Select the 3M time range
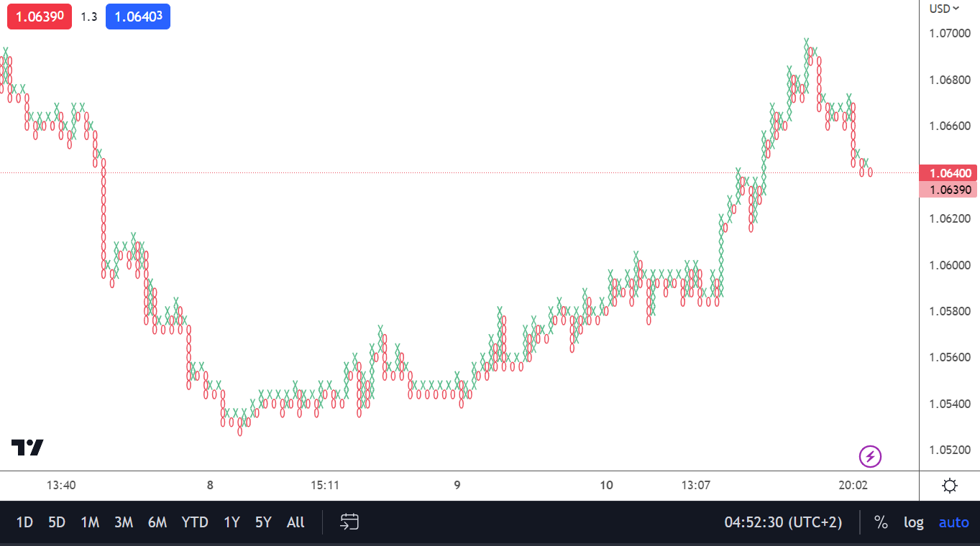The height and width of the screenshot is (546, 980). [x=124, y=522]
